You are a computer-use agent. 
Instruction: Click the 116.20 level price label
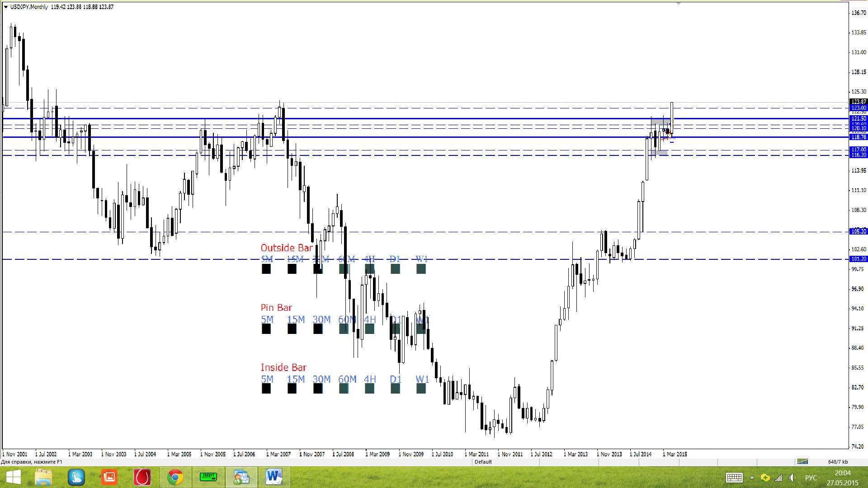(x=859, y=155)
